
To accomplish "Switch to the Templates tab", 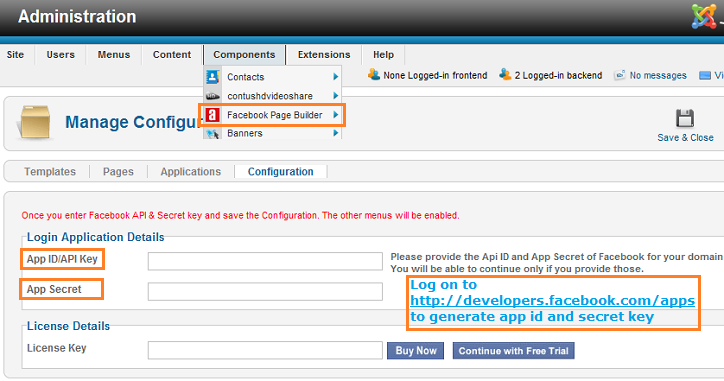I will coord(50,172).
